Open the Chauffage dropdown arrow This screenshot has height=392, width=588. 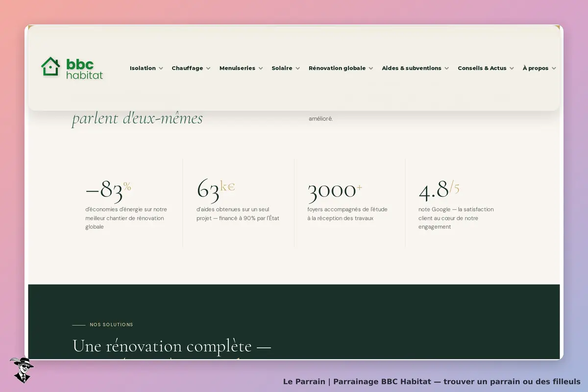pyautogui.click(x=208, y=69)
